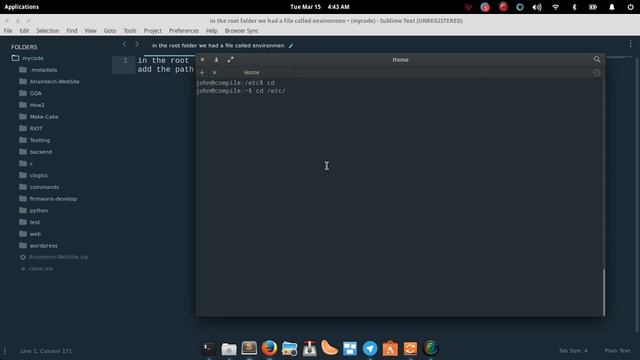Expand the RIOT folder
640x360 pixels.
pos(36,129)
